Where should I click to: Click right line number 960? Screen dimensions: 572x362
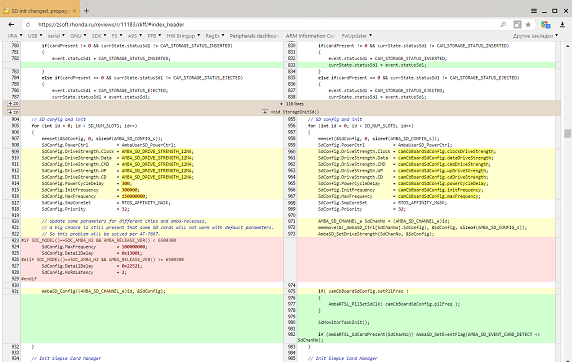click(292, 151)
